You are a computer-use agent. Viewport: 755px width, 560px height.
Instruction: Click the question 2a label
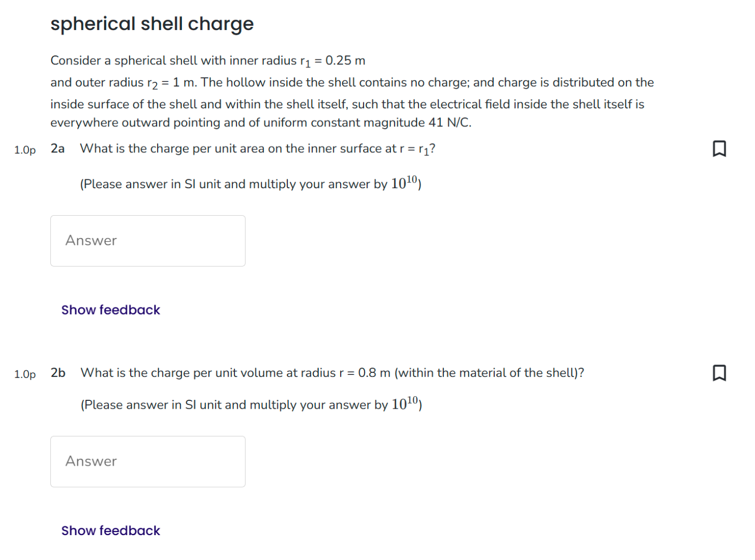(x=57, y=148)
